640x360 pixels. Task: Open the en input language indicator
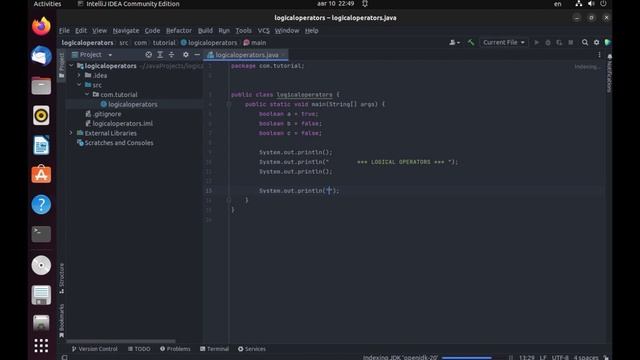click(x=558, y=4)
